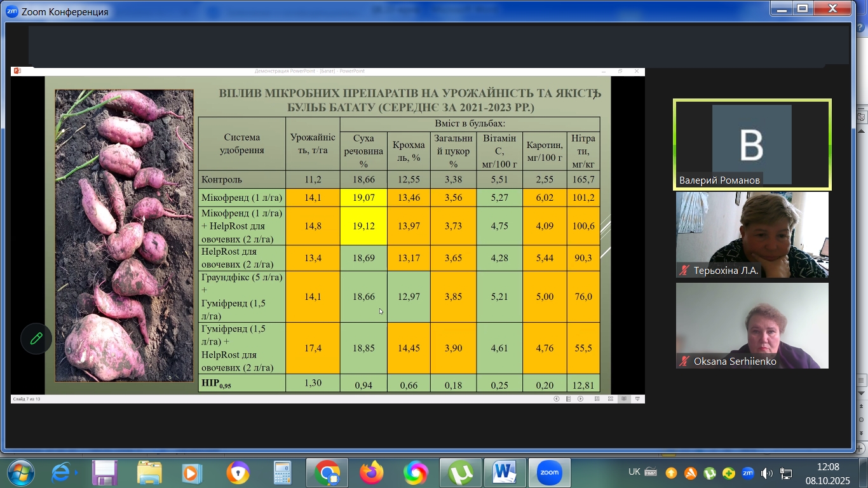This screenshot has width=868, height=488.
Task: Open Zoom app from the taskbar
Action: pos(549,473)
